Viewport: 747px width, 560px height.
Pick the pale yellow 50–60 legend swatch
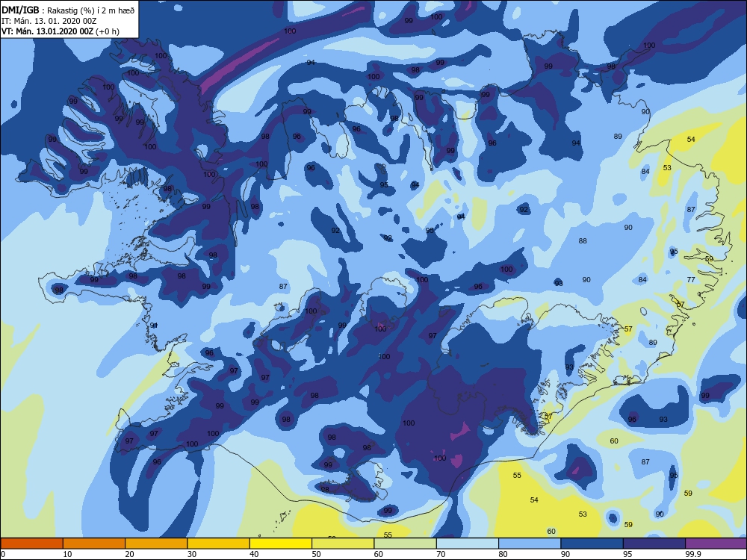[343, 544]
